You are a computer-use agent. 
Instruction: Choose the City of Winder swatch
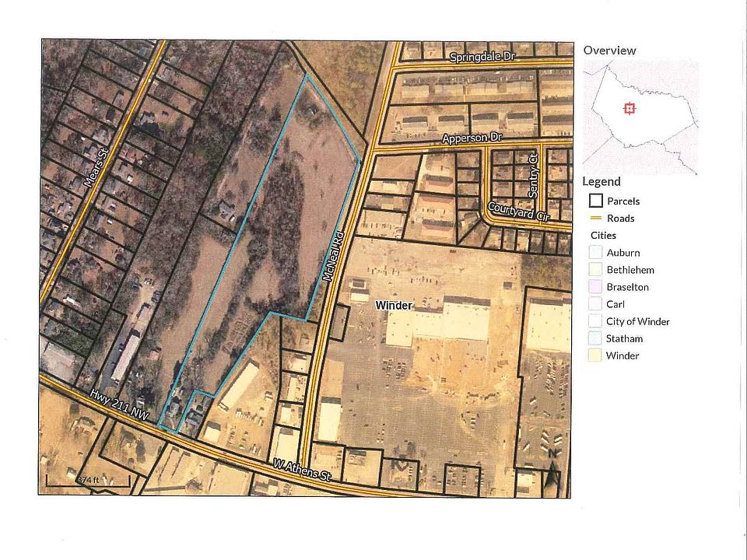[595, 321]
